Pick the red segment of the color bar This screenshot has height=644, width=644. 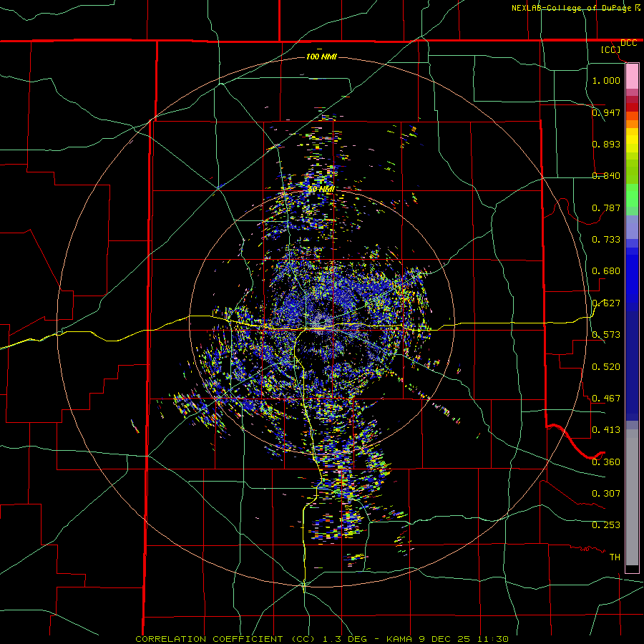click(x=632, y=107)
